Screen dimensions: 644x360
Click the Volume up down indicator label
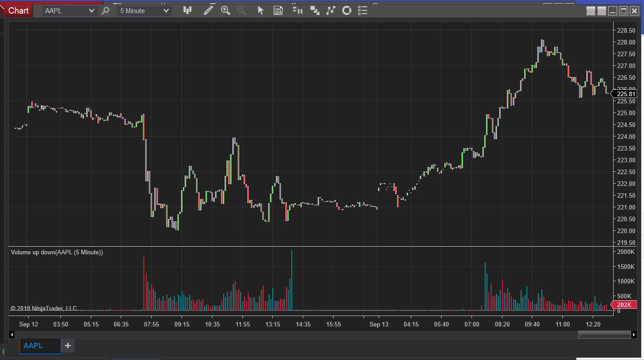pyautogui.click(x=57, y=252)
